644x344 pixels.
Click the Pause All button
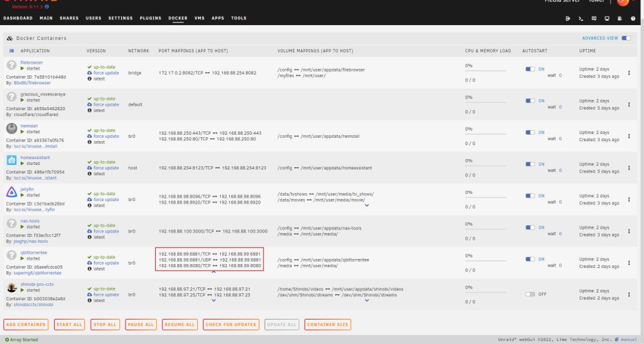140,325
